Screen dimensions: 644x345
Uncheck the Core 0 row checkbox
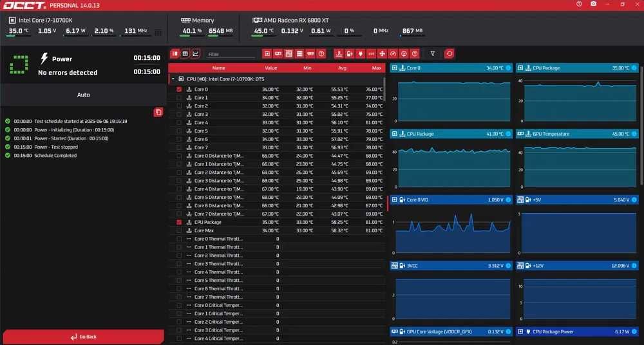(x=179, y=89)
